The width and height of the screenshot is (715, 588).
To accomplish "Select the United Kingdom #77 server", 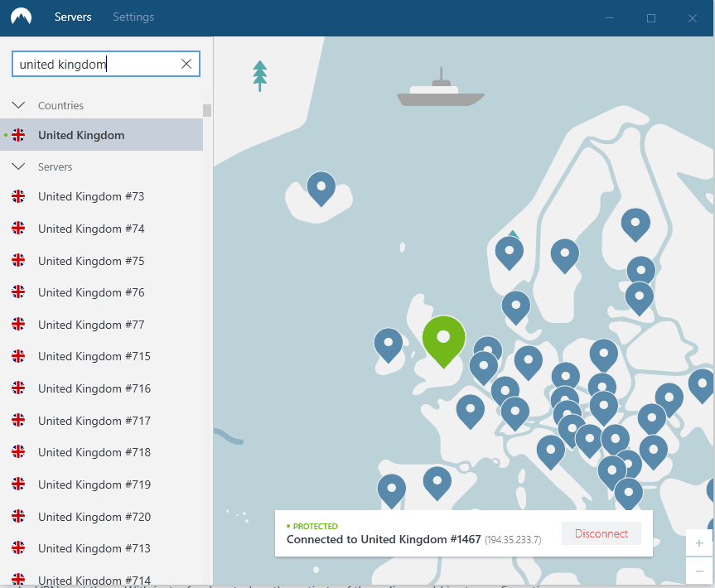I will tap(101, 325).
